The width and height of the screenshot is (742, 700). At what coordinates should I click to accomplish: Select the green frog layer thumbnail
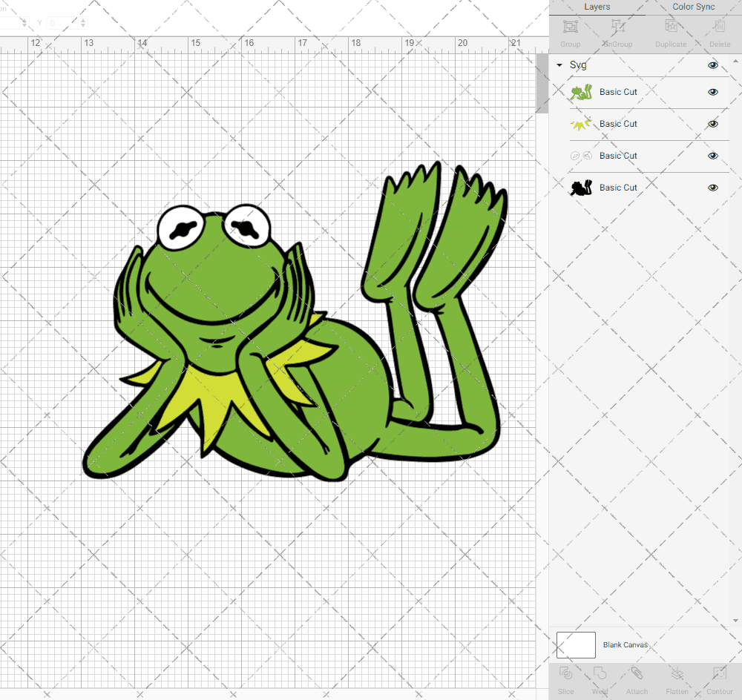click(x=581, y=92)
